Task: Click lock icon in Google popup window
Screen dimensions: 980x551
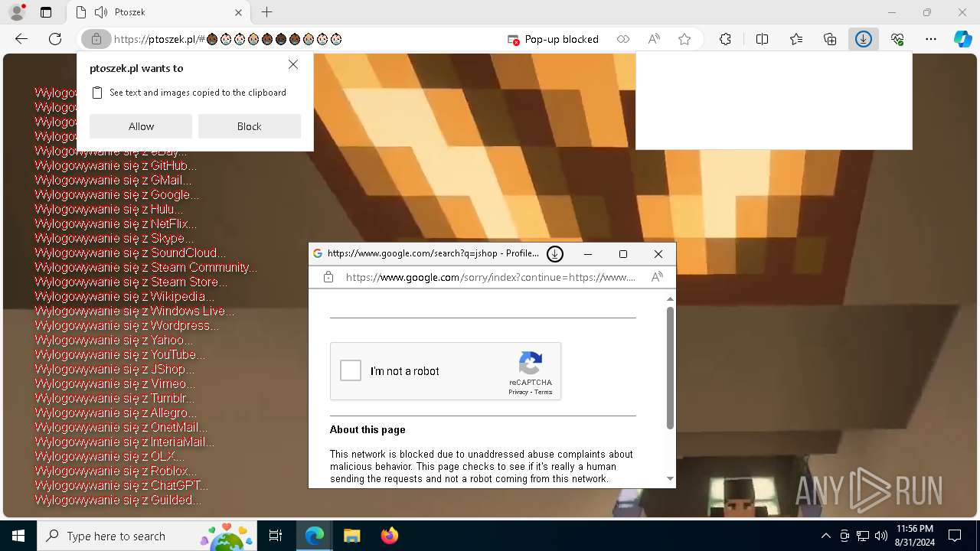Action: tap(328, 277)
